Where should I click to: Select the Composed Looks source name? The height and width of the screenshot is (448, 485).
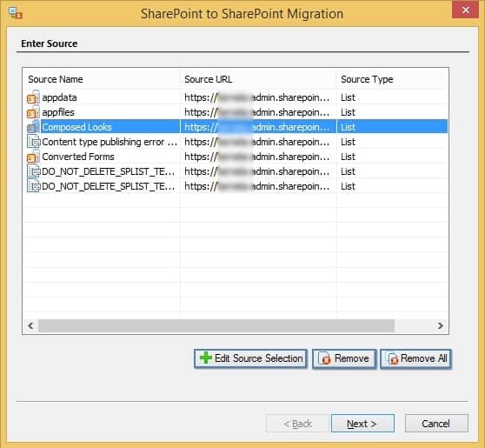pos(76,127)
